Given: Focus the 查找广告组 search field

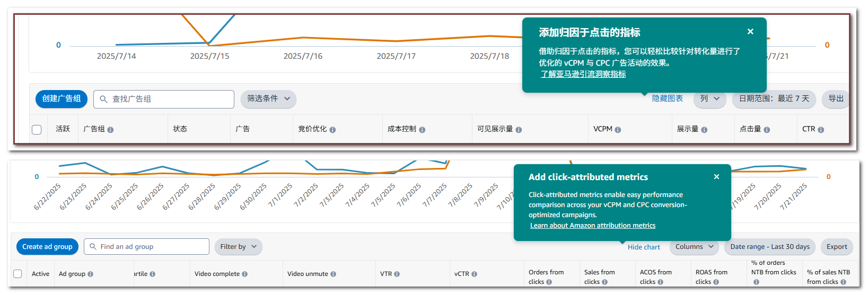Looking at the screenshot, I should [x=164, y=99].
